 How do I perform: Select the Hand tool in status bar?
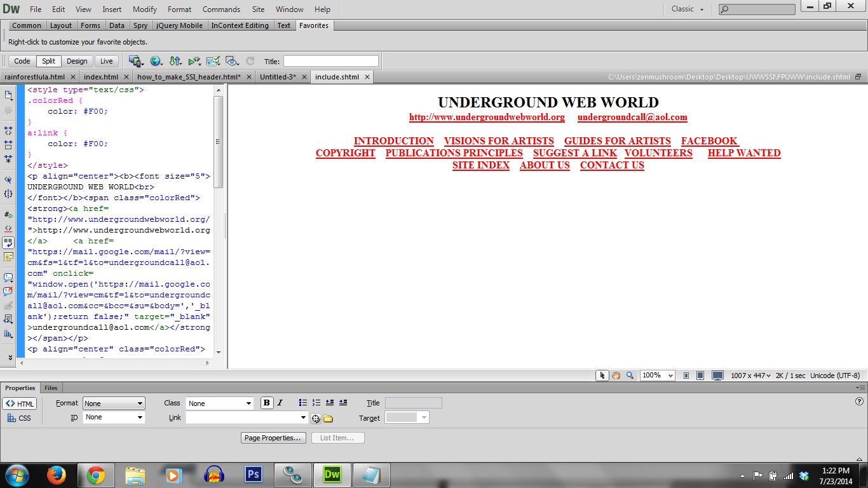(616, 376)
